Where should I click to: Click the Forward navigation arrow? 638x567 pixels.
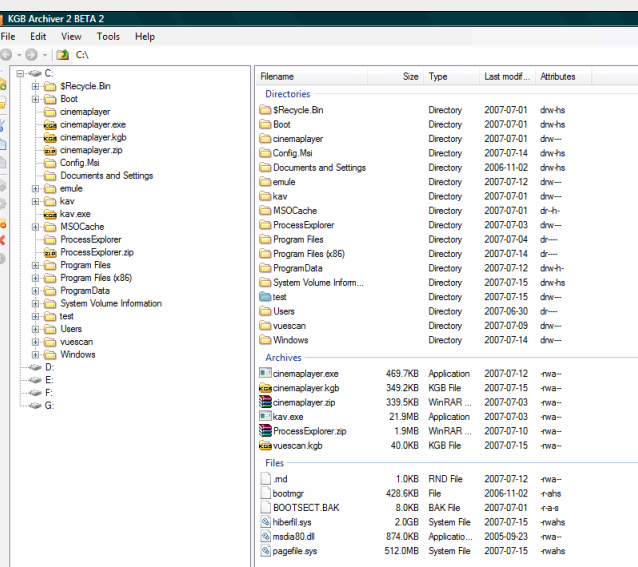31,55
